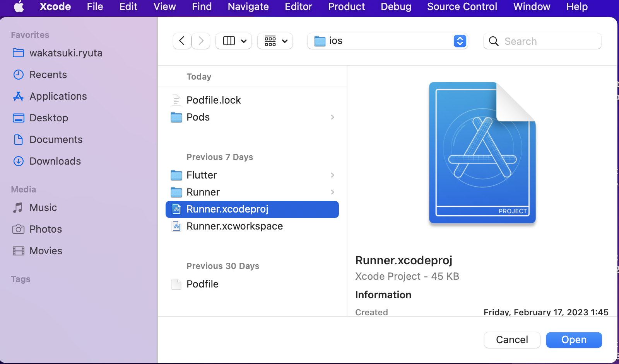Open the Source Control menu
The height and width of the screenshot is (364, 619).
point(462,7)
